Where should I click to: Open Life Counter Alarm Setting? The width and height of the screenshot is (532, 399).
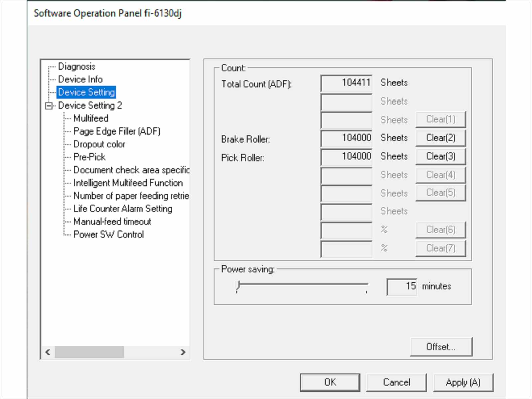123,209
